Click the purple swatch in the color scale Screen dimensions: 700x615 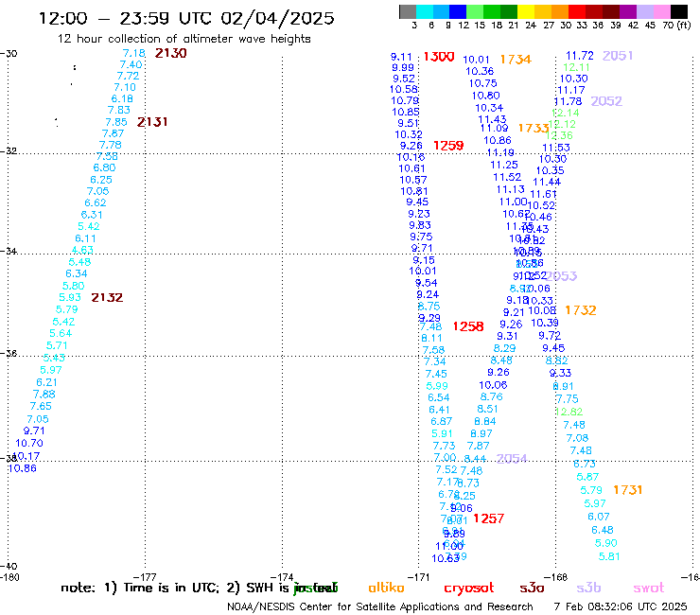(628, 11)
